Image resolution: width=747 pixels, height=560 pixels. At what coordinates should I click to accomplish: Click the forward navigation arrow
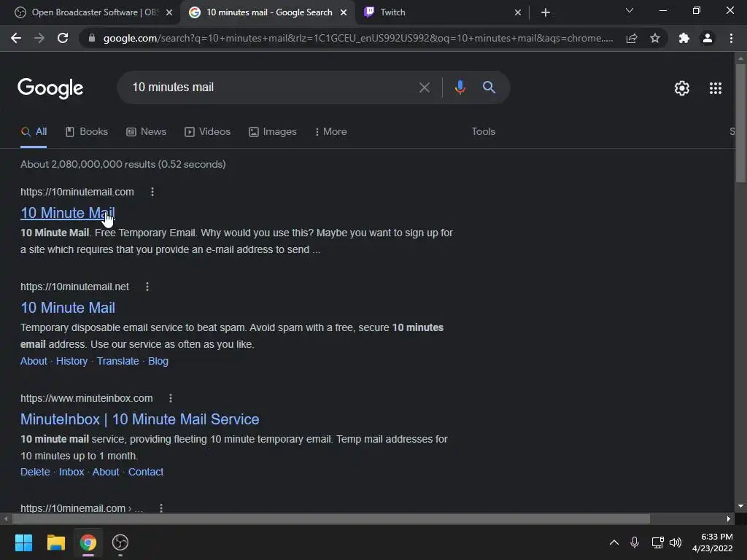[x=39, y=38]
